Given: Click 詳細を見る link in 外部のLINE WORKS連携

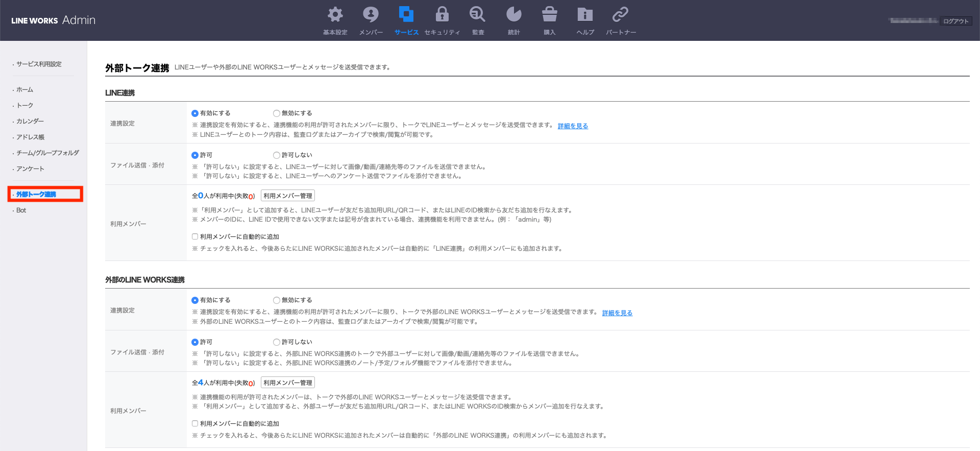Looking at the screenshot, I should (617, 313).
